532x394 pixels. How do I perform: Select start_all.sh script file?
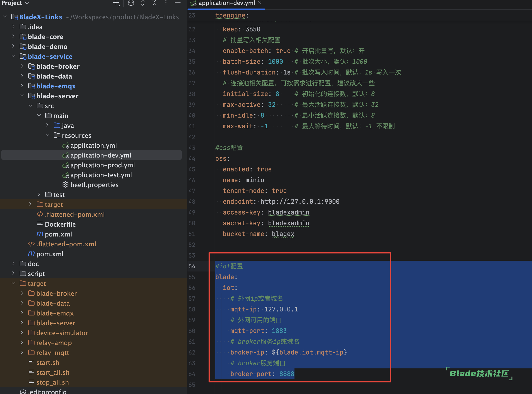click(x=53, y=372)
